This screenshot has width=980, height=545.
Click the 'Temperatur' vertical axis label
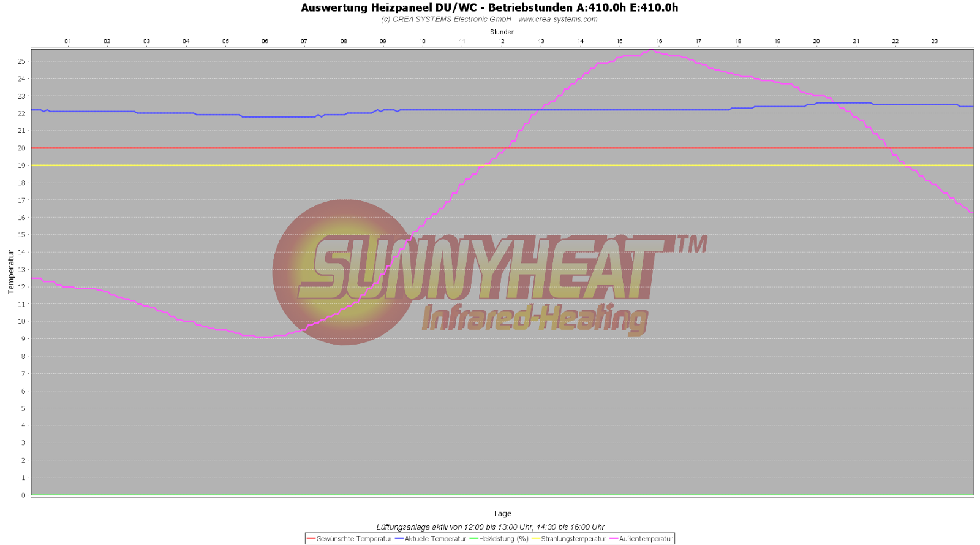click(x=11, y=272)
